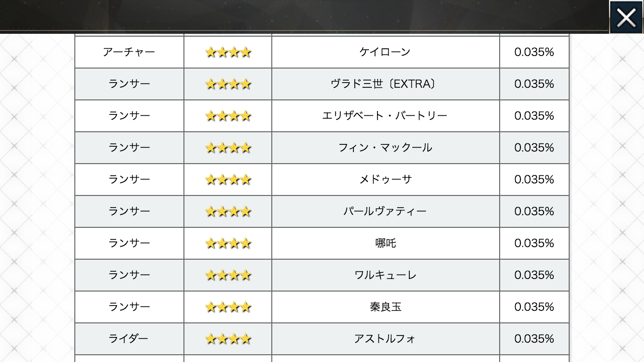Close the summon rates window
The width and height of the screenshot is (644, 362).
(x=626, y=17)
